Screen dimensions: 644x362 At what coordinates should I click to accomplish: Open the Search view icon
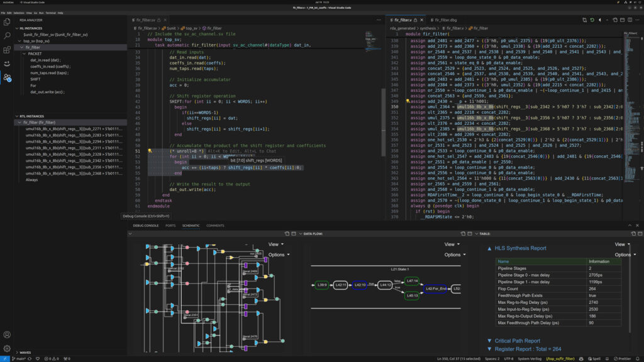pyautogui.click(x=7, y=36)
